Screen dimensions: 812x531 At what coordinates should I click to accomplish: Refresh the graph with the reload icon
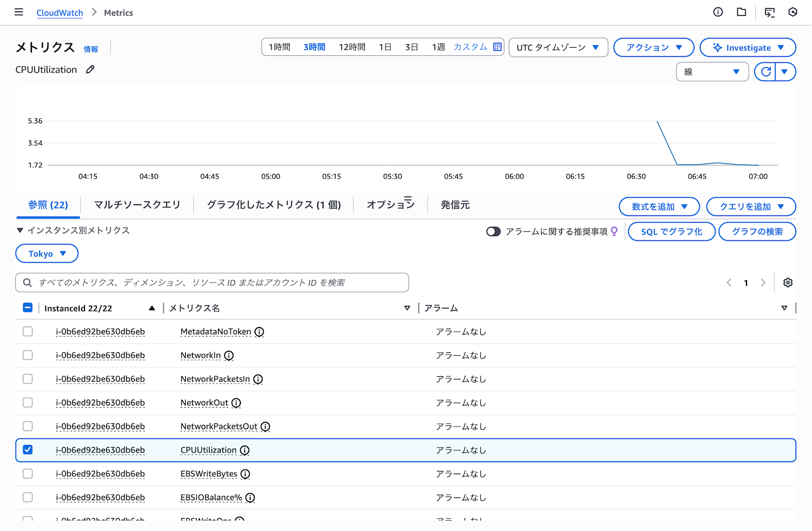765,71
